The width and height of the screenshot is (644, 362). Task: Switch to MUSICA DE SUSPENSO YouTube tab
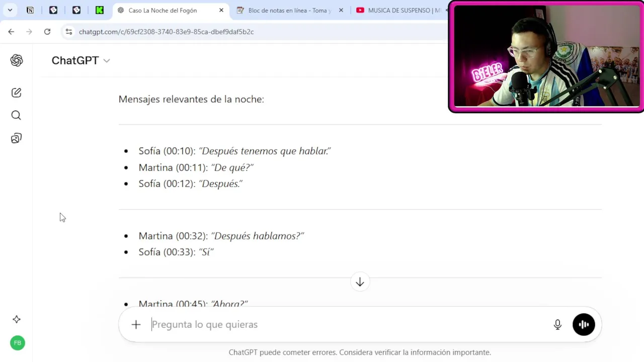pyautogui.click(x=400, y=11)
